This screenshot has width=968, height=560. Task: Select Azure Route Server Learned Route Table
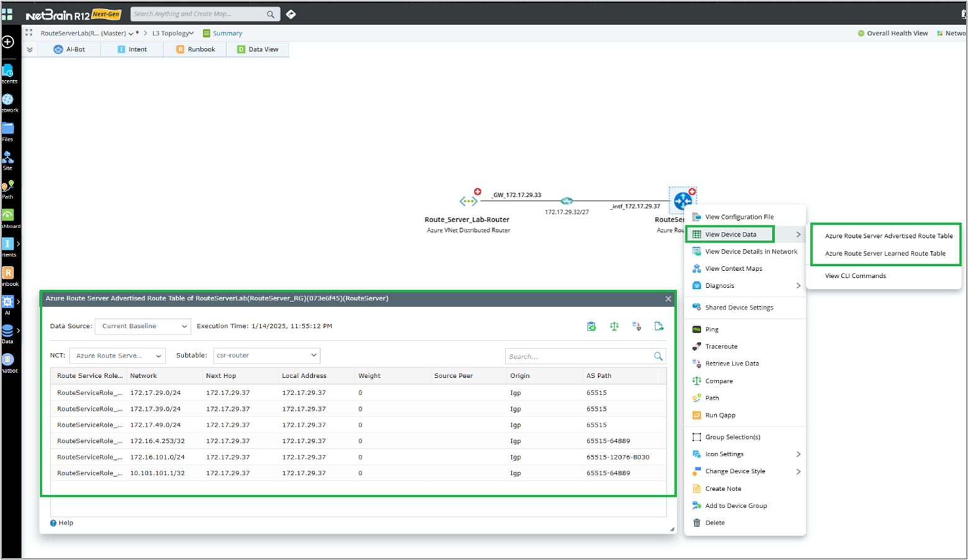(885, 254)
